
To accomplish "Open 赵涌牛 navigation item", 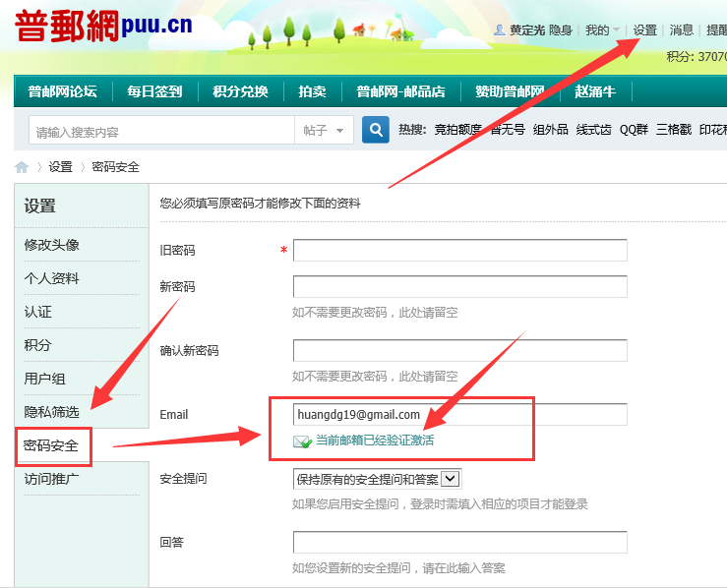I will pos(595,91).
